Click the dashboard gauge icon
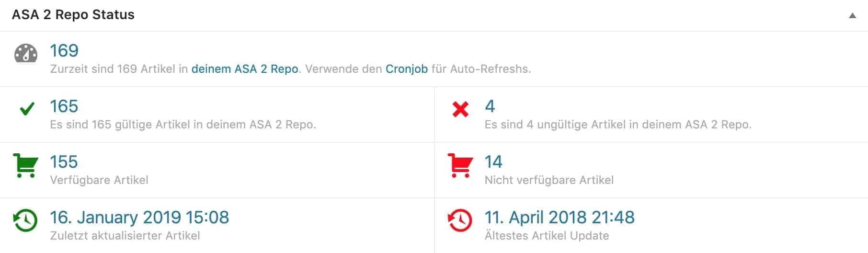The height and width of the screenshot is (253, 868). tap(25, 54)
